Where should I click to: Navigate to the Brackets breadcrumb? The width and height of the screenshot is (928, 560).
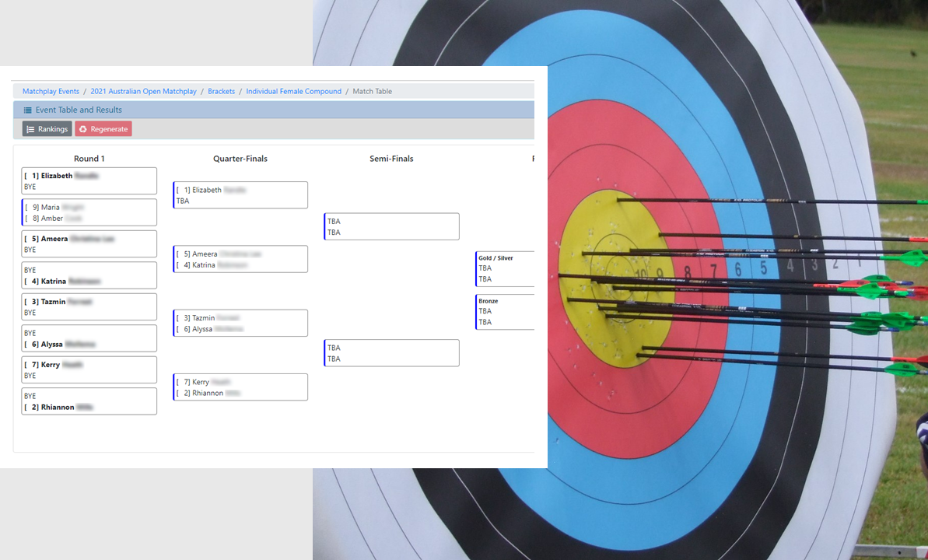click(221, 92)
